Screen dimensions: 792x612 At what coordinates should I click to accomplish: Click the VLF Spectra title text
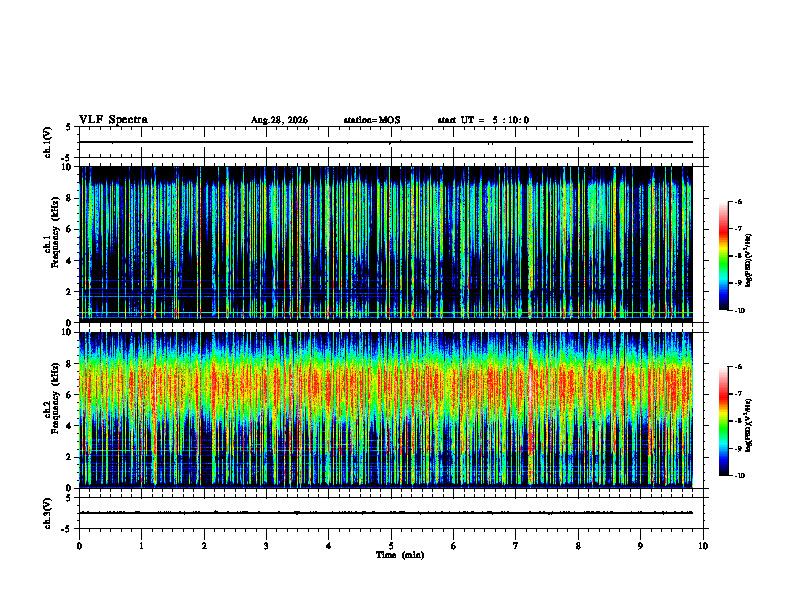click(113, 120)
